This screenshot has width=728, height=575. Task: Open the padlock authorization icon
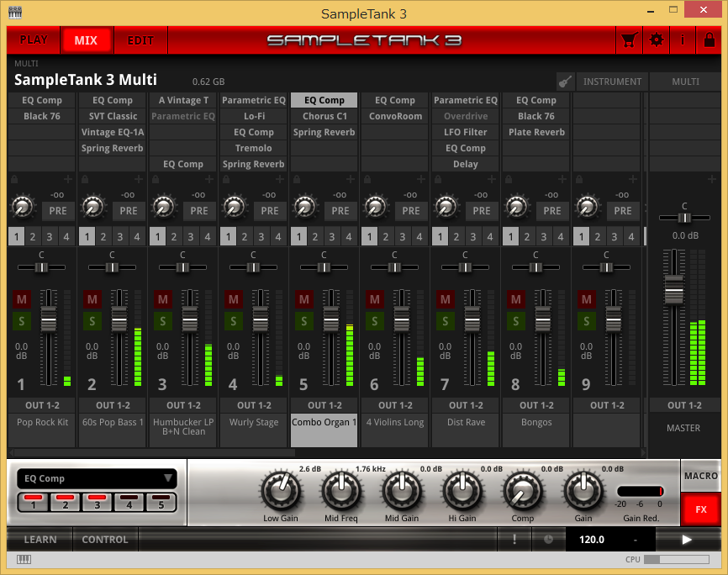click(709, 40)
